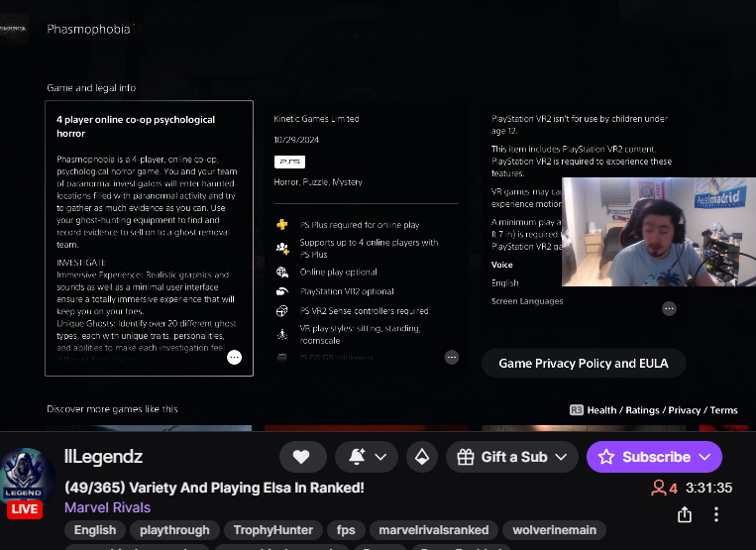756x550 pixels.
Task: Click the Phasmophobia game thumbnail icon
Action: (14, 29)
